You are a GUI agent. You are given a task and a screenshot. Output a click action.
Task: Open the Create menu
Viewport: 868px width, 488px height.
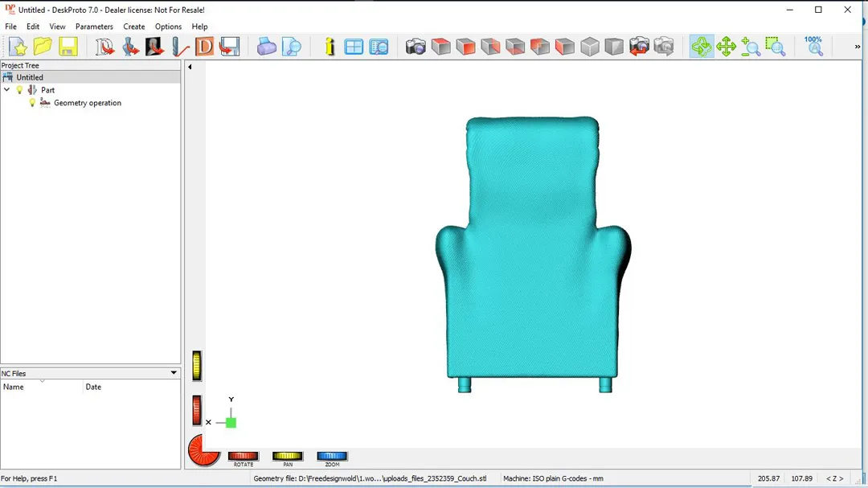(133, 27)
